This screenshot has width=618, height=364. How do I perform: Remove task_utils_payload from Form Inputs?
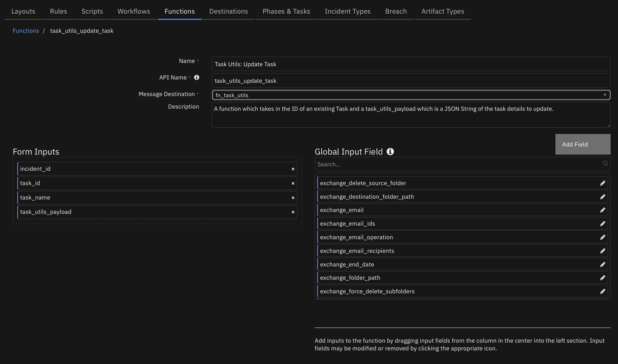[293, 212]
